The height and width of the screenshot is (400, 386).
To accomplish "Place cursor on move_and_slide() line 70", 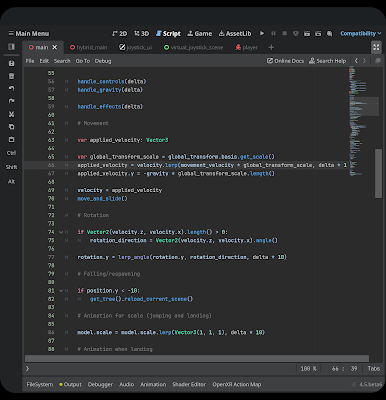I will click(102, 199).
